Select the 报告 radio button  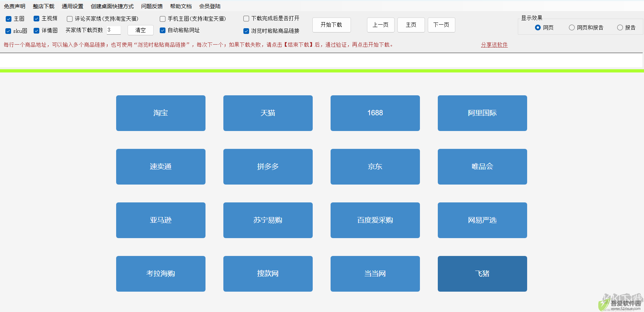click(x=620, y=27)
